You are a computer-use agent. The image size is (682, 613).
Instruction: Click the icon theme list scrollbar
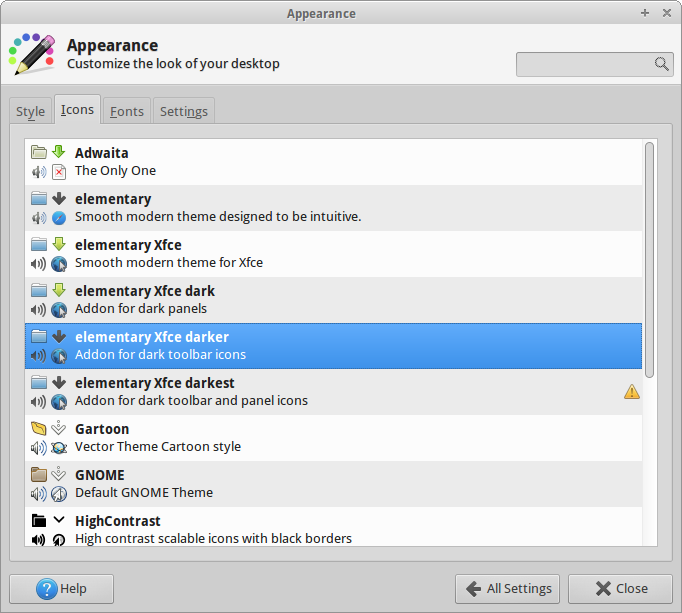[x=649, y=260]
